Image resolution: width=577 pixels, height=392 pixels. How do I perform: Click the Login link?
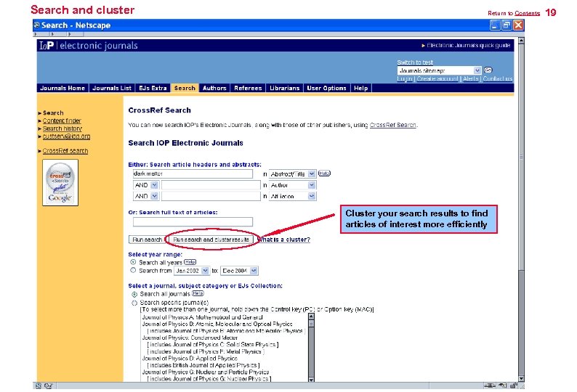[x=405, y=78]
